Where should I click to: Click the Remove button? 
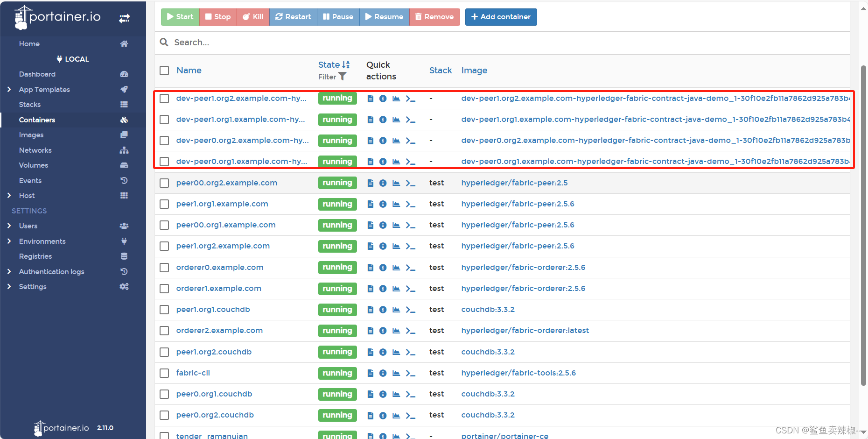[434, 17]
